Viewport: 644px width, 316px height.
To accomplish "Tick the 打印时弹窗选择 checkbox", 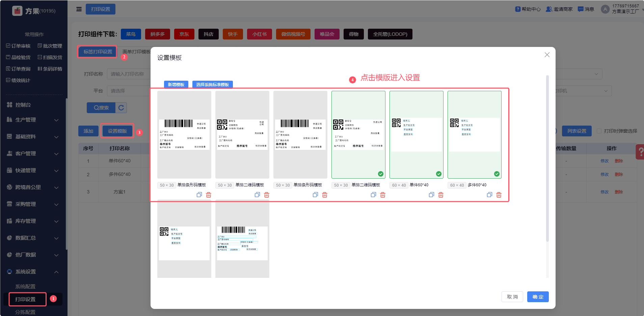I will [599, 131].
